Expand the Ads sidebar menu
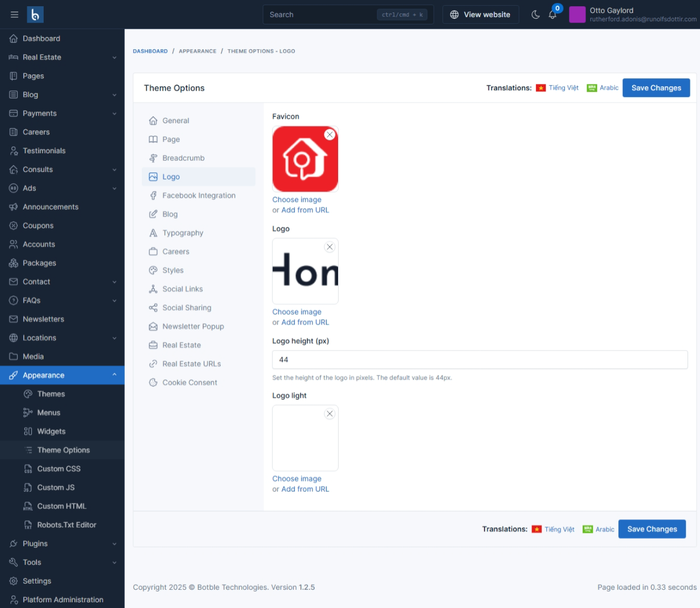700x608 pixels. coord(62,188)
